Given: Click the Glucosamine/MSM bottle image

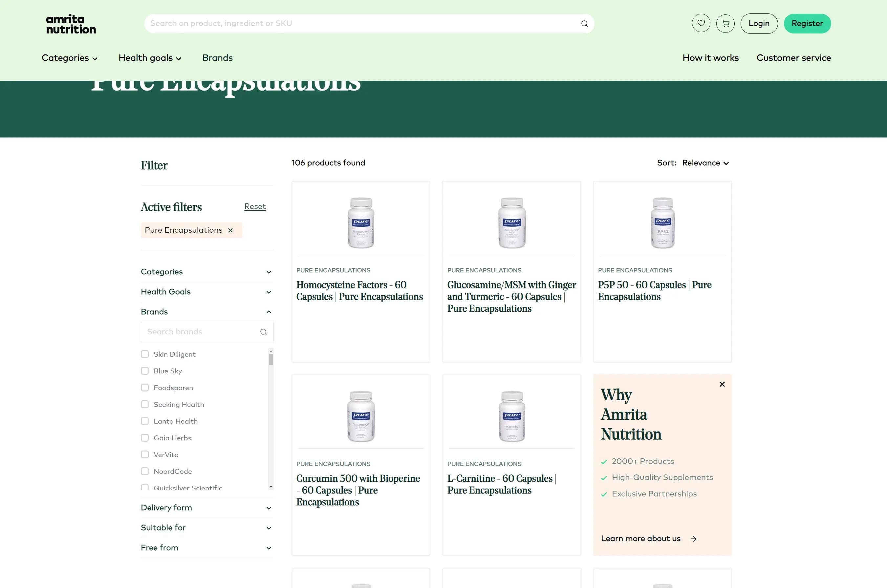Looking at the screenshot, I should (511, 222).
